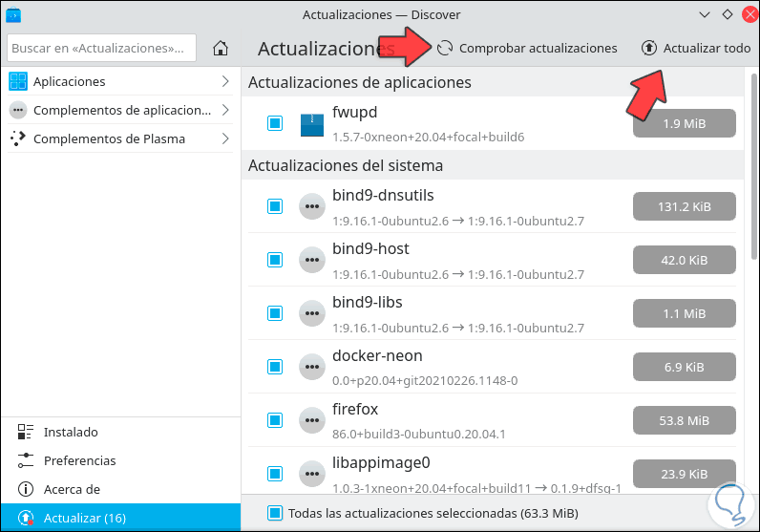Open the Instalado section
The image size is (760, 532).
tap(120, 432)
